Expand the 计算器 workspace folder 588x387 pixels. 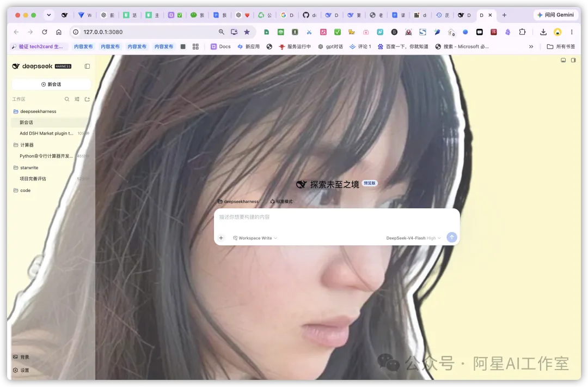(x=23, y=145)
